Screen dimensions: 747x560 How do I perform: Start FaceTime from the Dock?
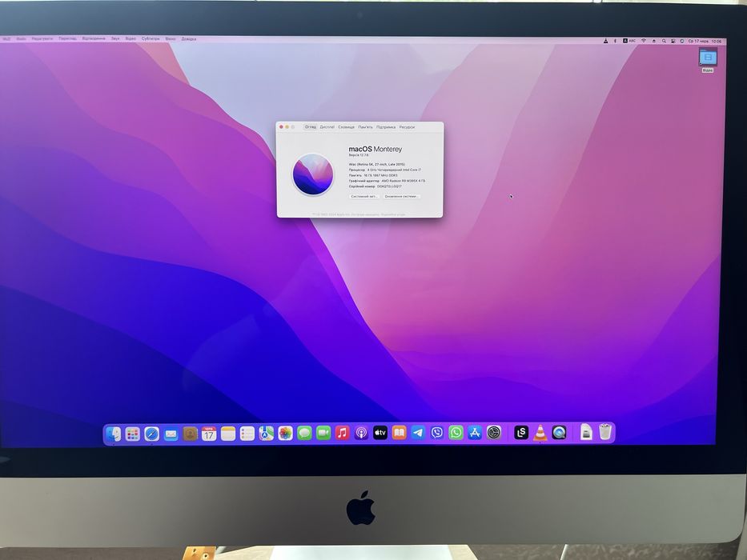[x=323, y=434]
